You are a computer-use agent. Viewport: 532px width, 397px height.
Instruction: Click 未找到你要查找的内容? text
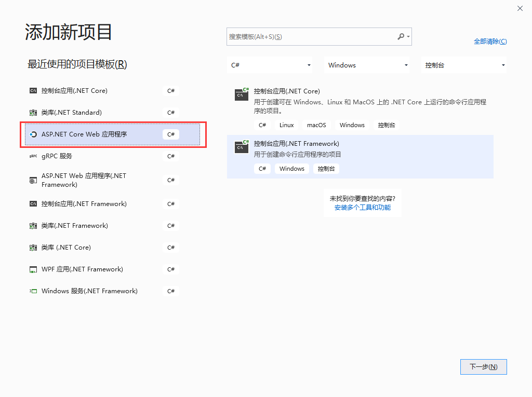pos(362,199)
